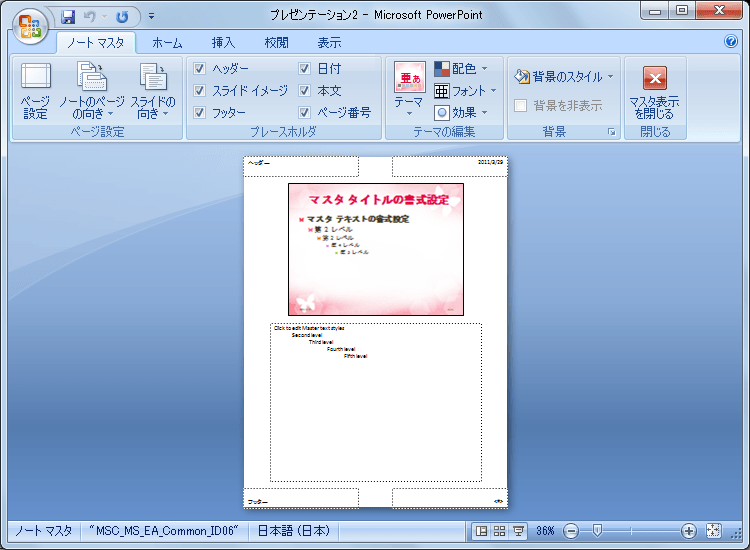Switch to Normal view icon in status bar
This screenshot has height=550, width=750.
click(481, 531)
